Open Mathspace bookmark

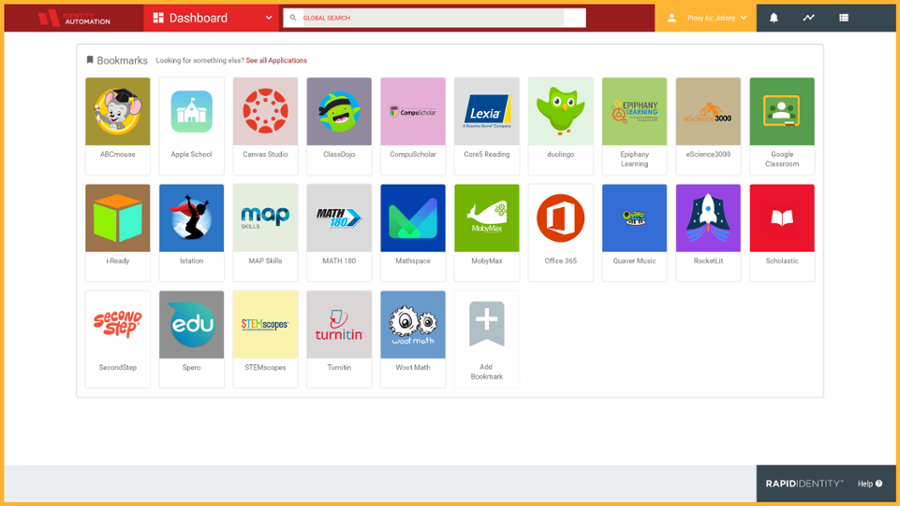pos(413,232)
